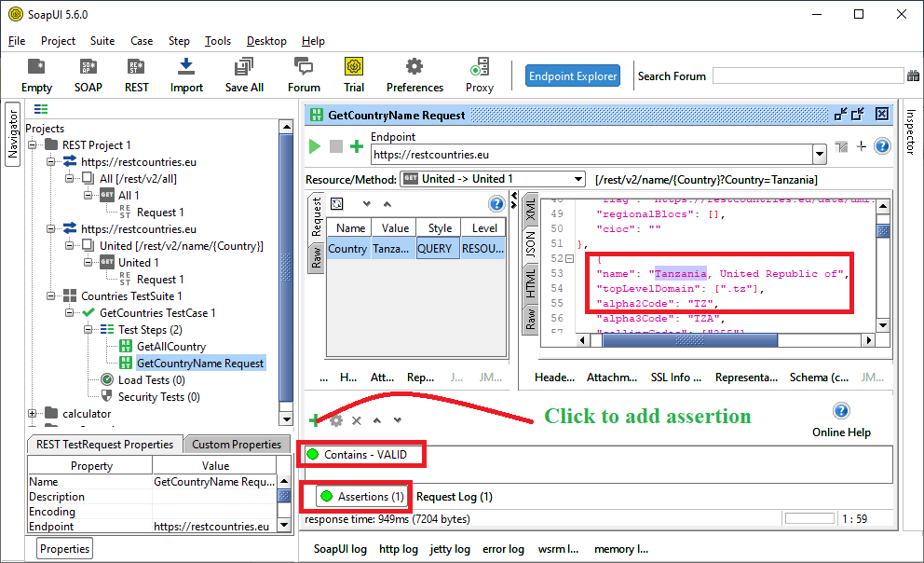Open the Resource/Method combo box
Viewport: 924px width, 563px height.
pos(493,179)
